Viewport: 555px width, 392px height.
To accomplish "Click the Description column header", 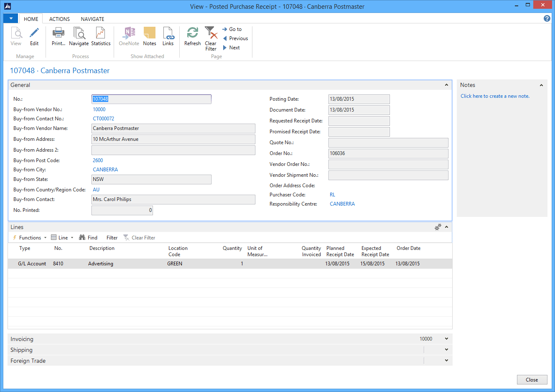I will [x=102, y=248].
